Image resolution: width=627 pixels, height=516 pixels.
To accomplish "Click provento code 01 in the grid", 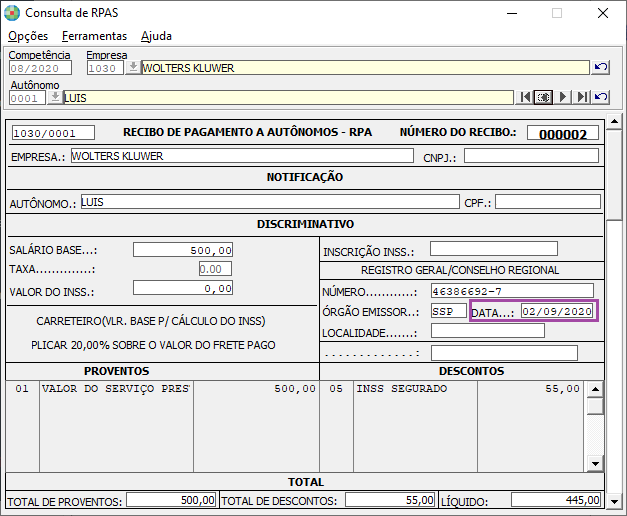I will coord(22,388).
